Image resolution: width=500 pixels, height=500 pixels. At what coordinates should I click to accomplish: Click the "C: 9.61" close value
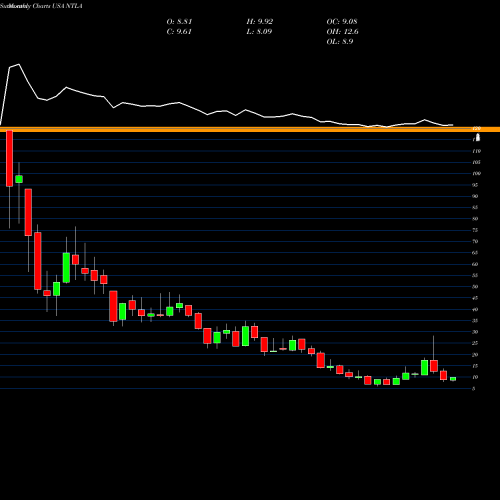point(179,32)
